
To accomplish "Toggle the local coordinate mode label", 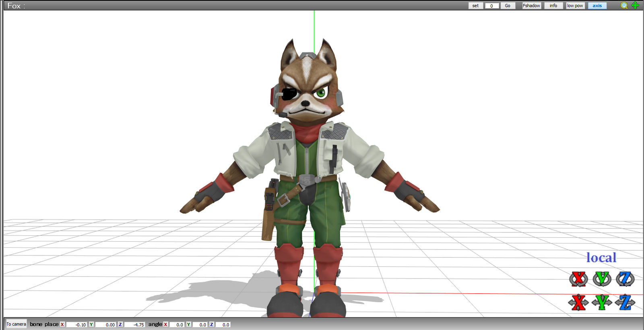I will coord(601,257).
